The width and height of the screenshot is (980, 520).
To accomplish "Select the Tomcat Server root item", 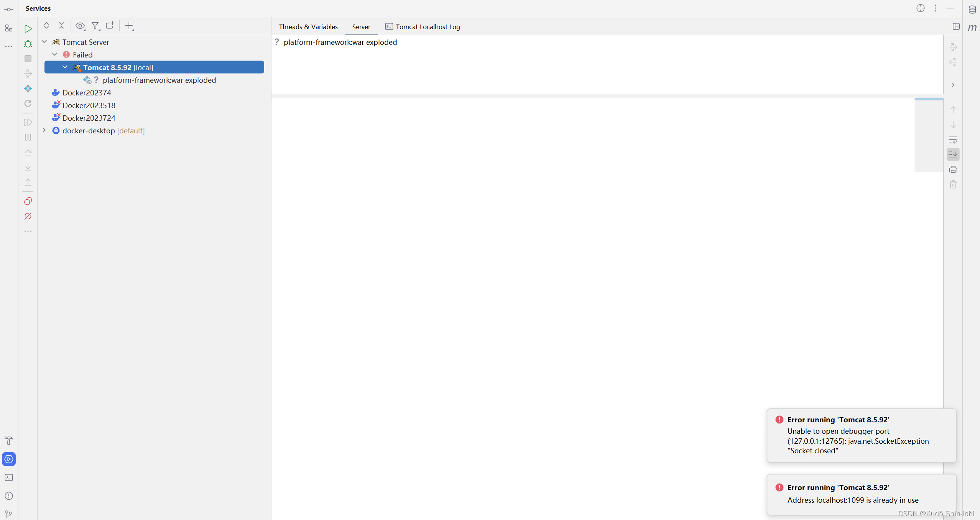I will [86, 42].
